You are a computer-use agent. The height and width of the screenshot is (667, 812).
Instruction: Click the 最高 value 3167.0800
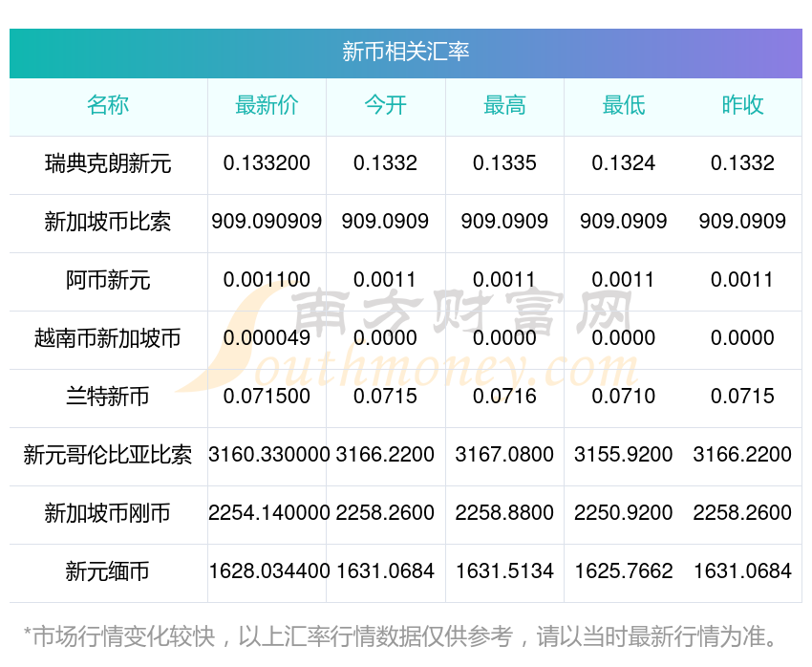click(504, 455)
